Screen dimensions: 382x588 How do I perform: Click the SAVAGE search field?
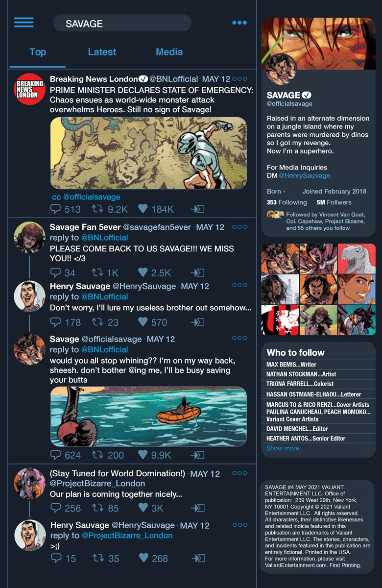(x=122, y=24)
